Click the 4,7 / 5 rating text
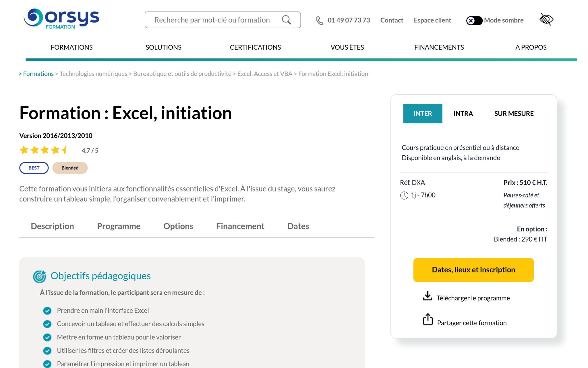588x368 pixels. [90, 150]
